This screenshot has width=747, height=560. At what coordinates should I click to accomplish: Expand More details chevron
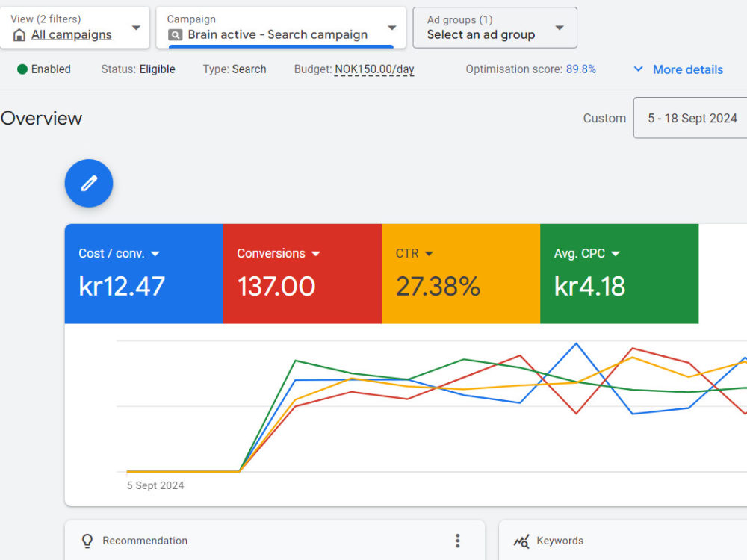639,69
